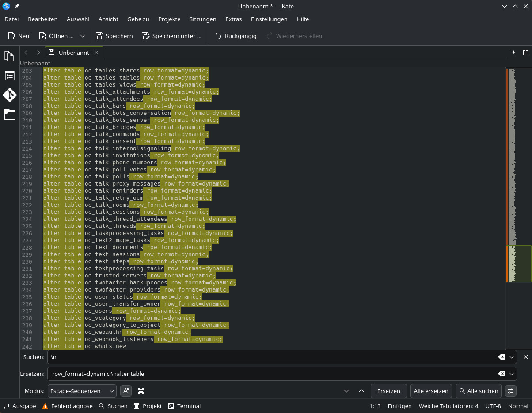The image size is (532, 413).
Task: Toggle search in selection only
Action: point(141,391)
